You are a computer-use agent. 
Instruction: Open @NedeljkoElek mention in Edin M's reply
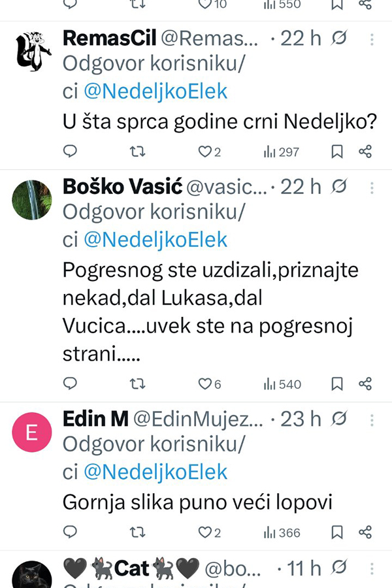tap(155, 472)
